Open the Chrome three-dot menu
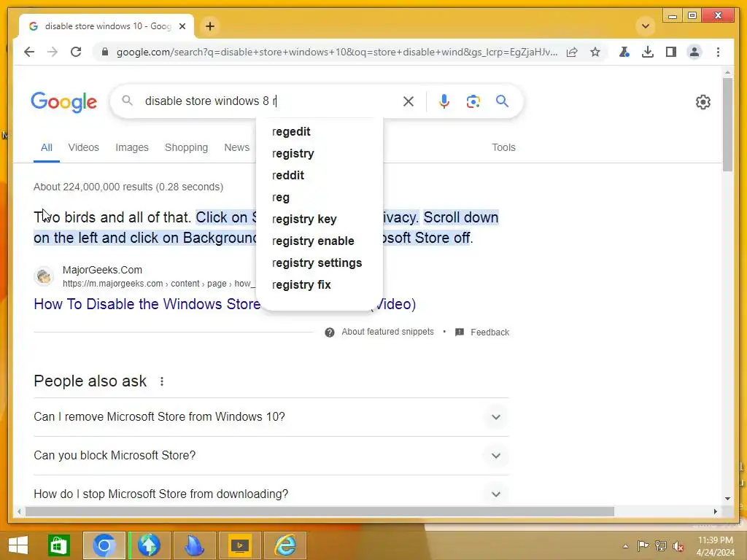Viewport: 747px width, 560px height. [x=718, y=52]
